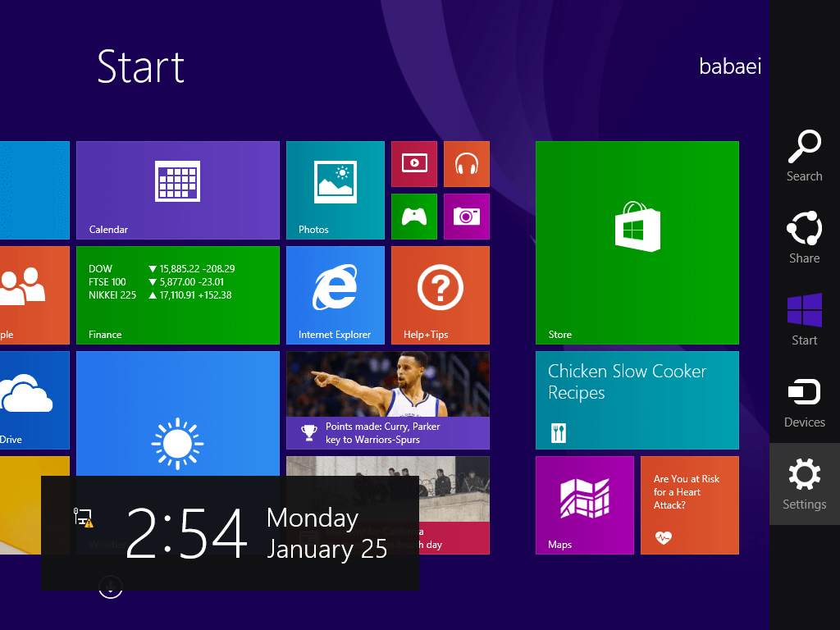Click the NIKKEI 225 17,110.91 row

pyautogui.click(x=160, y=295)
